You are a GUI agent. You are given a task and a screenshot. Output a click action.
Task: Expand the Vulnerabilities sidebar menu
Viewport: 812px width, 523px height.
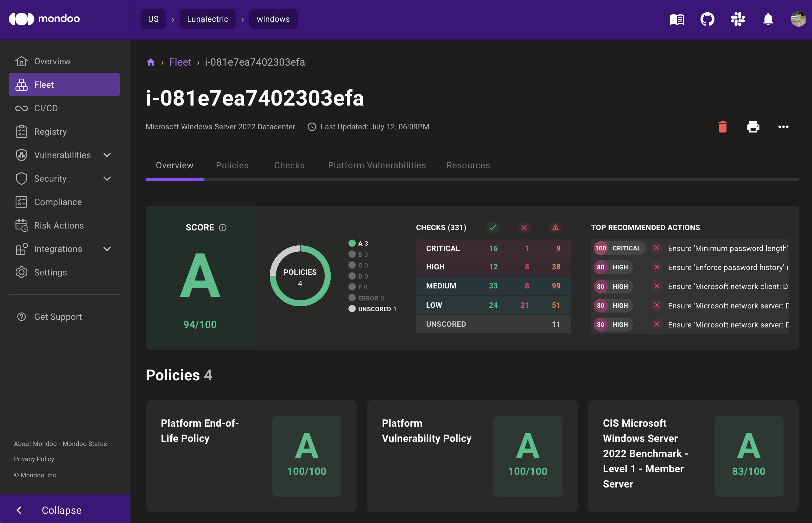click(107, 155)
